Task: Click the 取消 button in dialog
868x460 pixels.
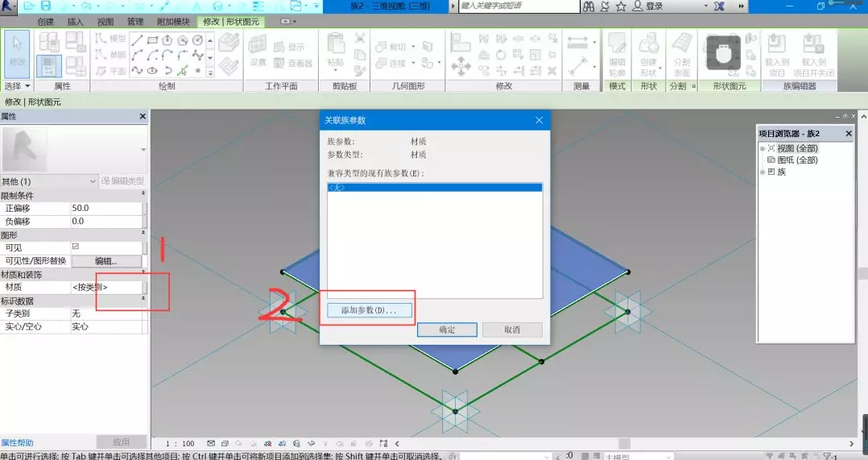Action: pyautogui.click(x=511, y=329)
